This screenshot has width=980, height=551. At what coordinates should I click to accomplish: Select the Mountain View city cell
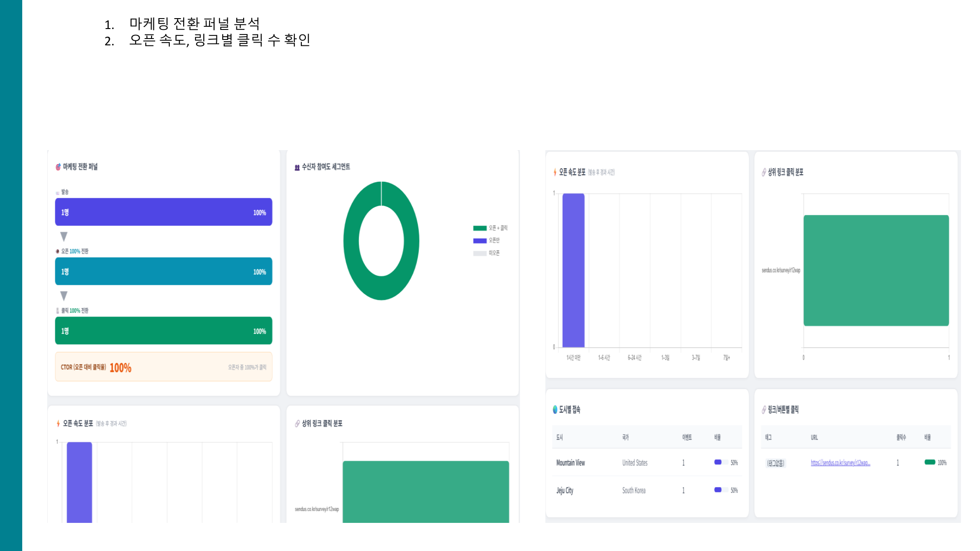[x=571, y=463]
